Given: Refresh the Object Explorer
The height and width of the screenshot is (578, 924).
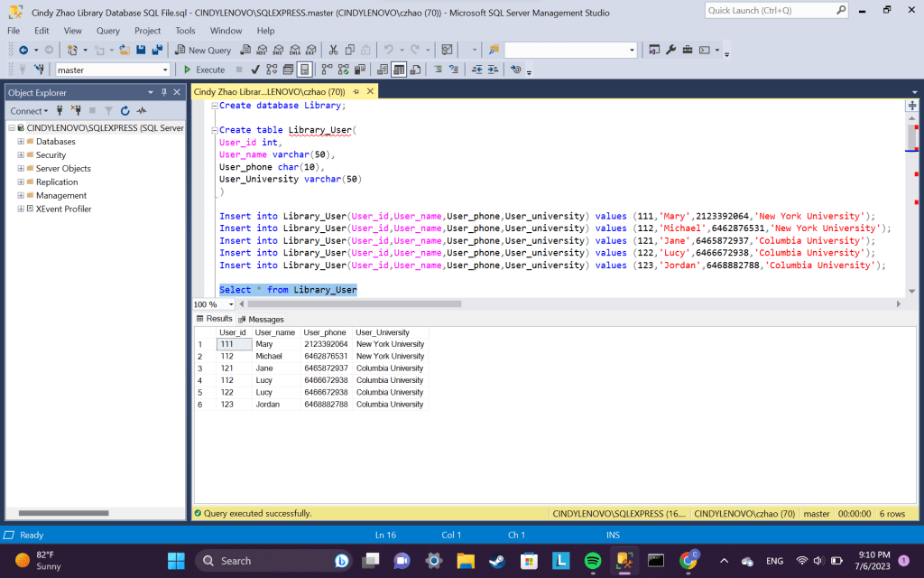Looking at the screenshot, I should click(x=125, y=111).
